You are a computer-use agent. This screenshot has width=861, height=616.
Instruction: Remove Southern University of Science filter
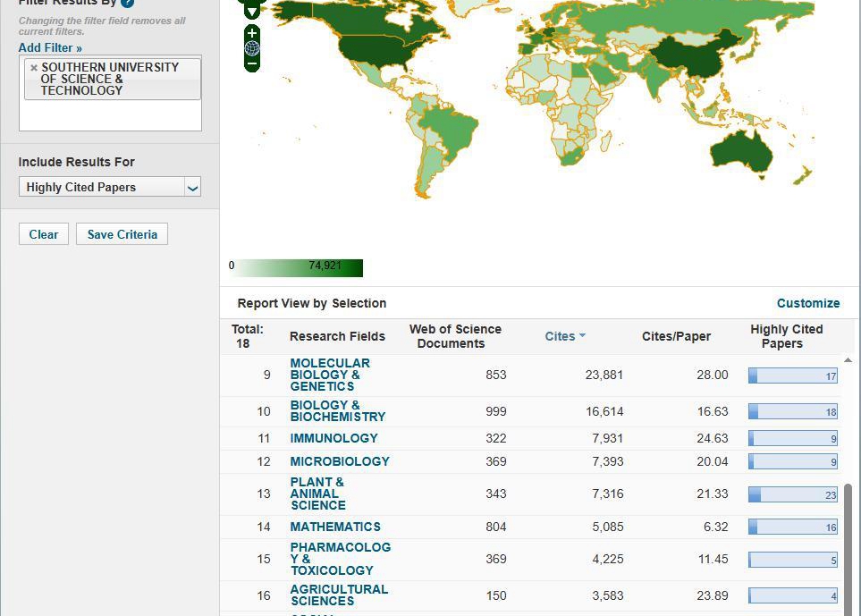[x=34, y=68]
